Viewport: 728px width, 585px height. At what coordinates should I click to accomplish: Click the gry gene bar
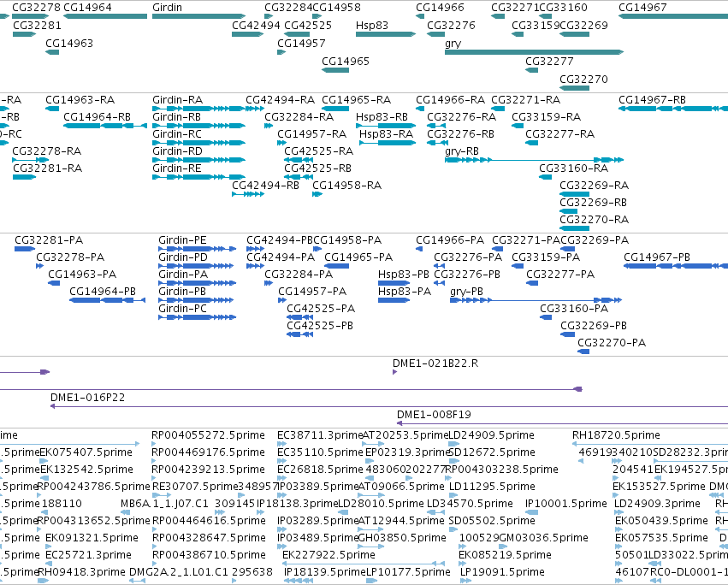click(x=534, y=52)
